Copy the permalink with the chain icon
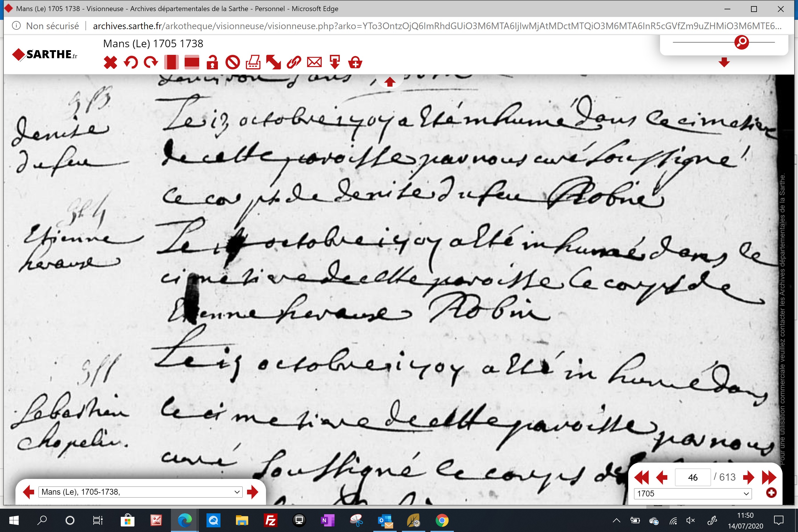The height and width of the screenshot is (532, 798). [294, 62]
